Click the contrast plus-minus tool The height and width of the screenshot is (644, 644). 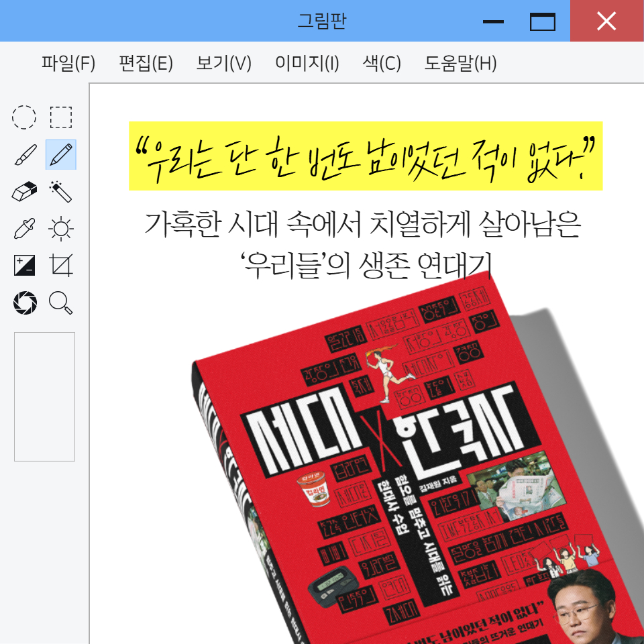25,266
